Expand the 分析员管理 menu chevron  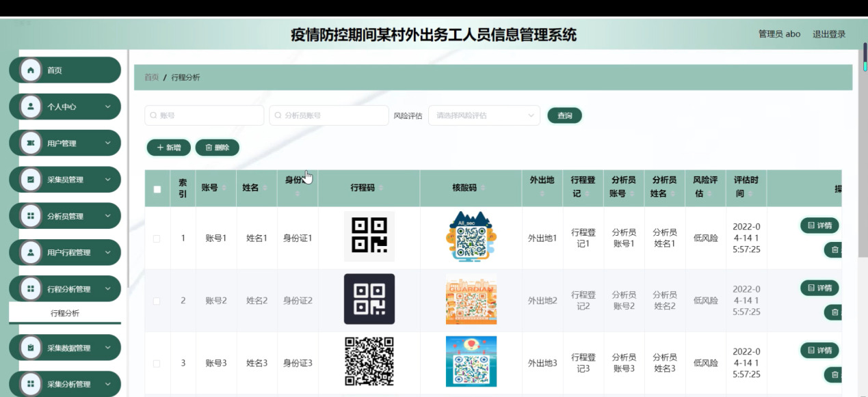(x=107, y=216)
